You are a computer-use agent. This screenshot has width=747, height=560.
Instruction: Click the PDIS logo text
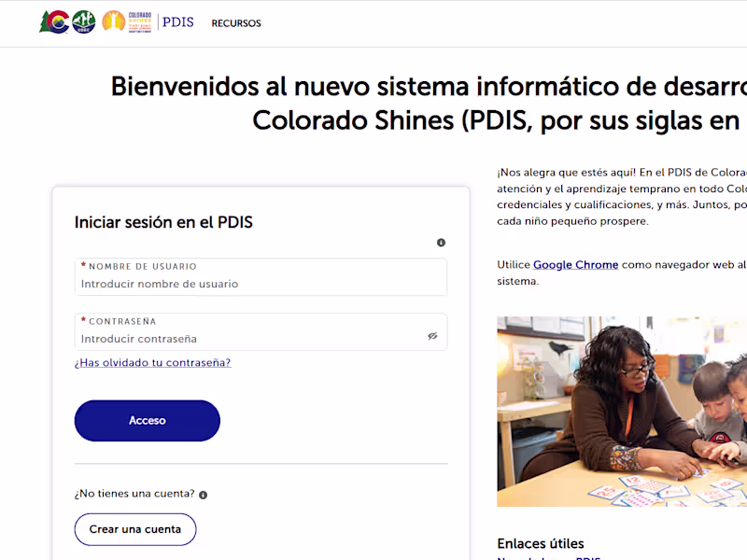[x=177, y=22]
